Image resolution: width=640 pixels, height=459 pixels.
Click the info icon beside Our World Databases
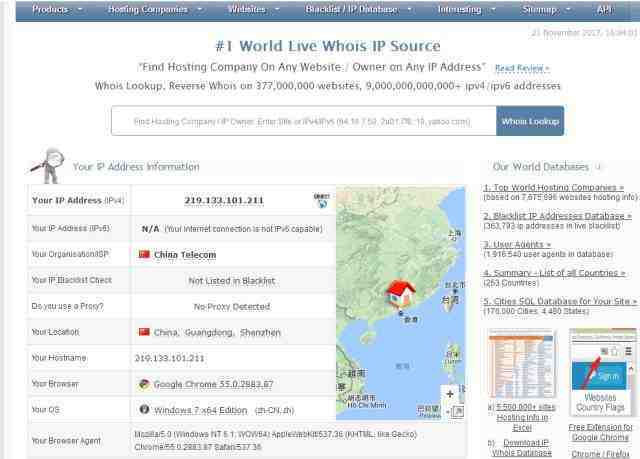pos(598,167)
